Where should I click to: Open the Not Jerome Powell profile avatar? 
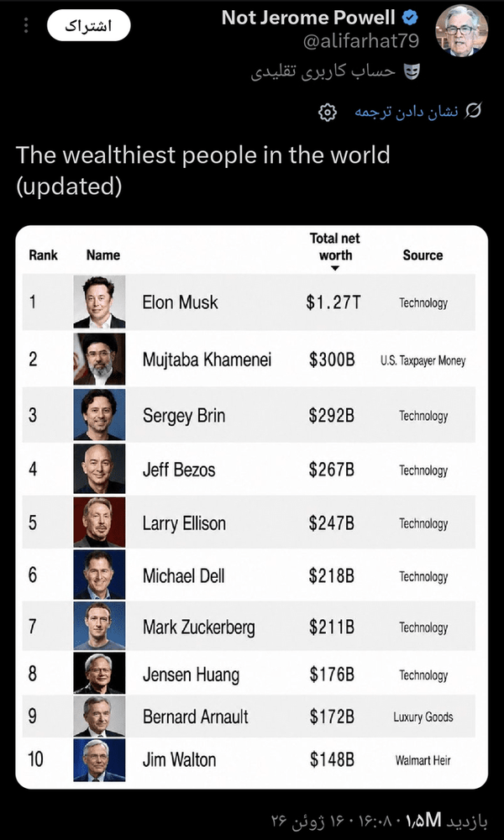coord(461,29)
